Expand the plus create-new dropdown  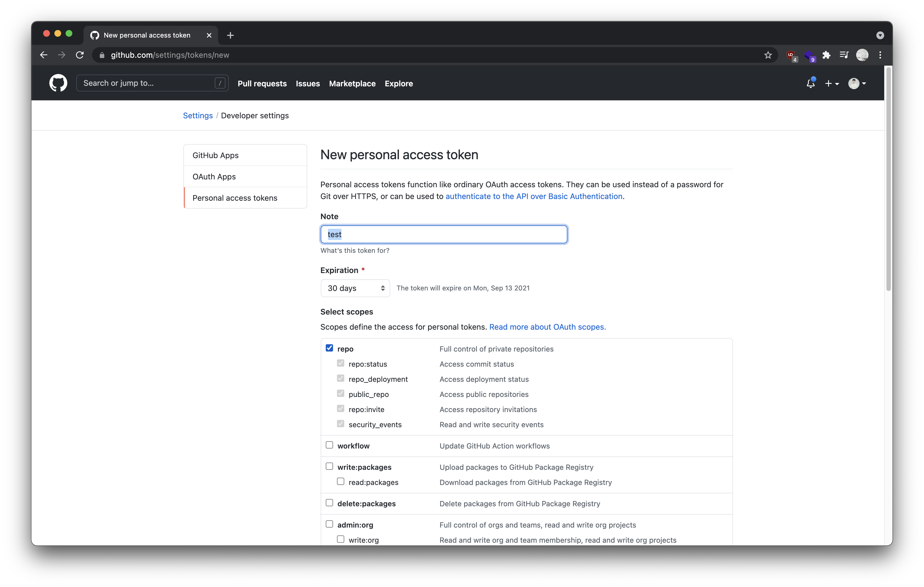point(832,83)
